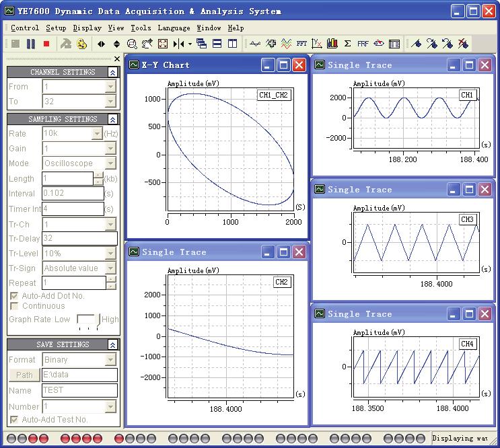Click the Name field containing TEST
500x448 pixels.
click(79, 390)
